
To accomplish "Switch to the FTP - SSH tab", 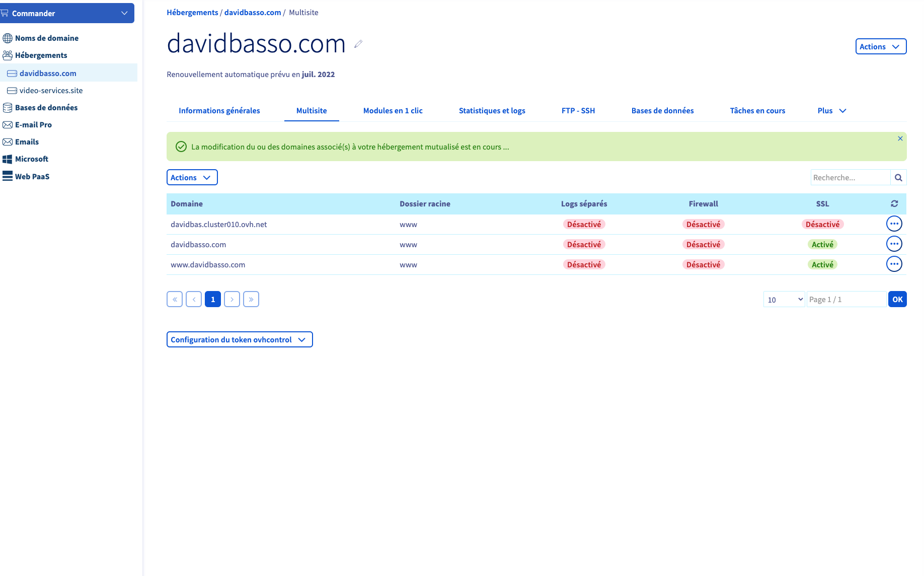I will pos(578,111).
